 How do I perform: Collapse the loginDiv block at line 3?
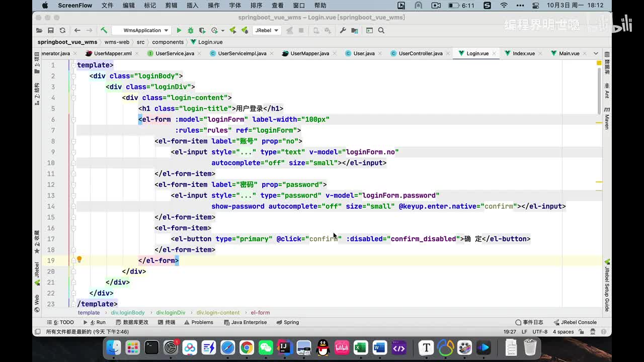(73, 87)
